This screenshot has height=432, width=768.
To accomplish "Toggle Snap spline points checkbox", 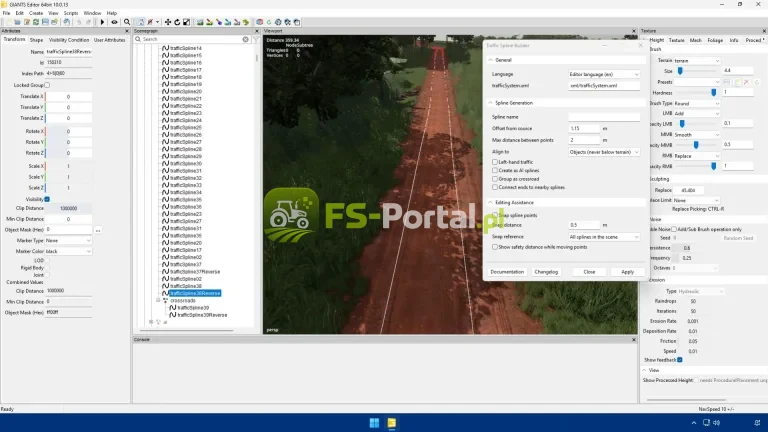I will pos(495,215).
